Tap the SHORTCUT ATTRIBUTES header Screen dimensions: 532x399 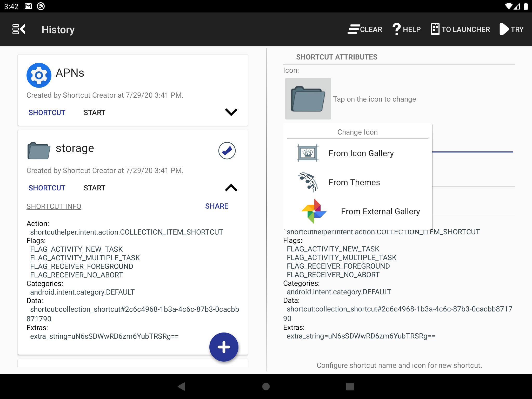pyautogui.click(x=337, y=57)
